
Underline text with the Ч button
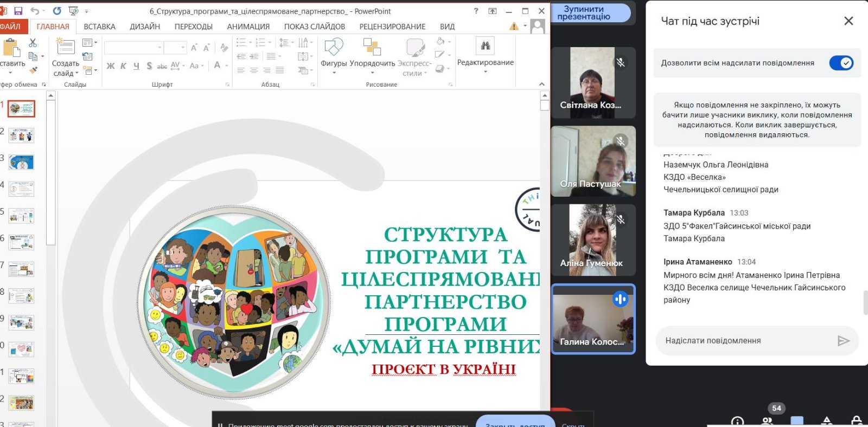[136, 66]
